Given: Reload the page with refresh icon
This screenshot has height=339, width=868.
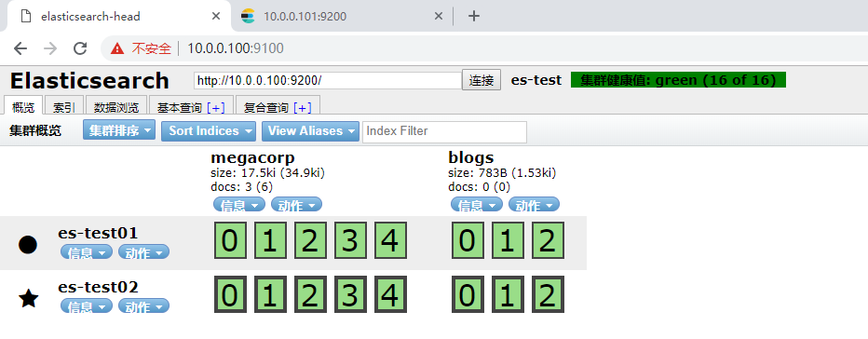Looking at the screenshot, I should 80,48.
